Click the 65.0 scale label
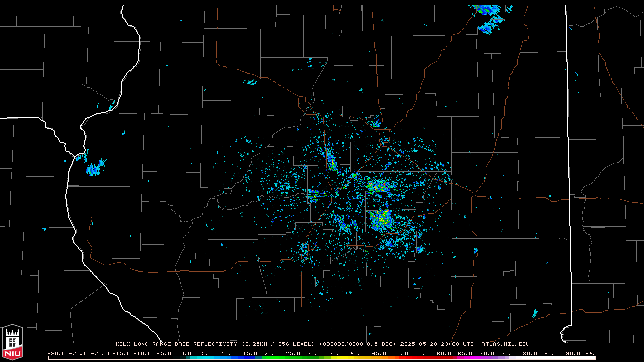The width and height of the screenshot is (644, 362). [465, 354]
